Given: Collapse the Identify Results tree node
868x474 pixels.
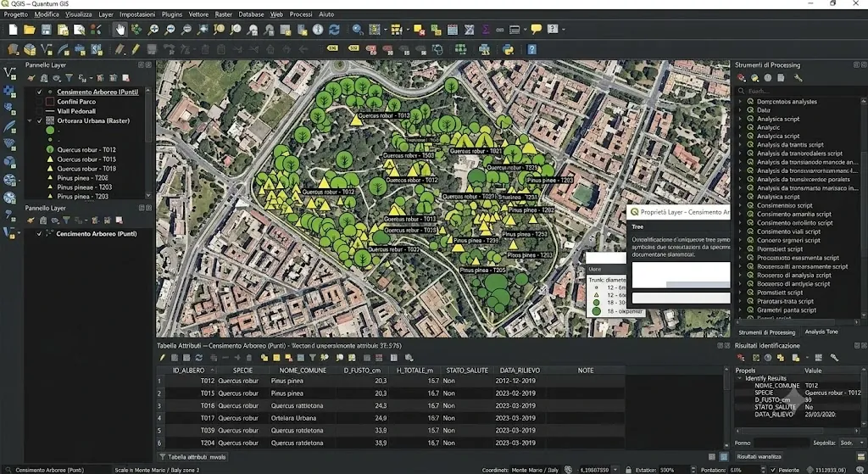Looking at the screenshot, I should [740, 378].
